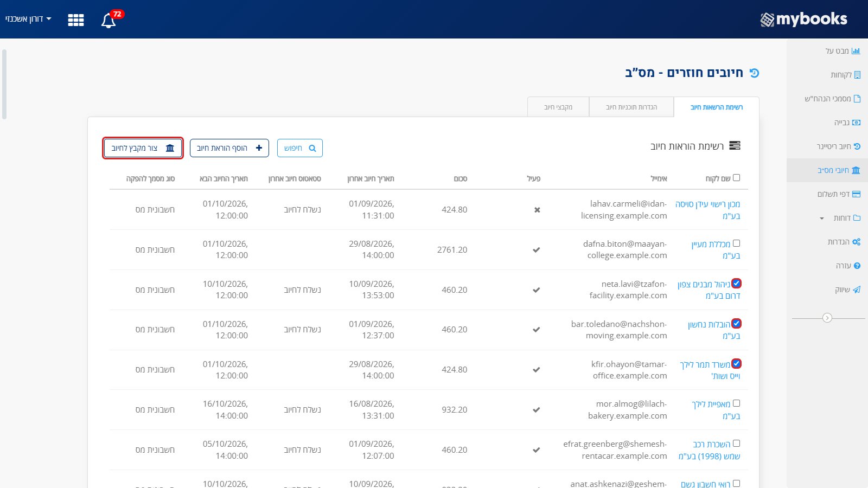
Task: Open 'שיווק' marketing paper-plane item
Action: tap(847, 290)
